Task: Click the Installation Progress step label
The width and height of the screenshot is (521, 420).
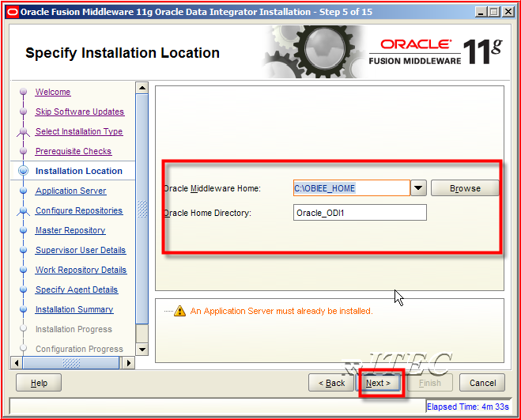Action: click(x=74, y=329)
